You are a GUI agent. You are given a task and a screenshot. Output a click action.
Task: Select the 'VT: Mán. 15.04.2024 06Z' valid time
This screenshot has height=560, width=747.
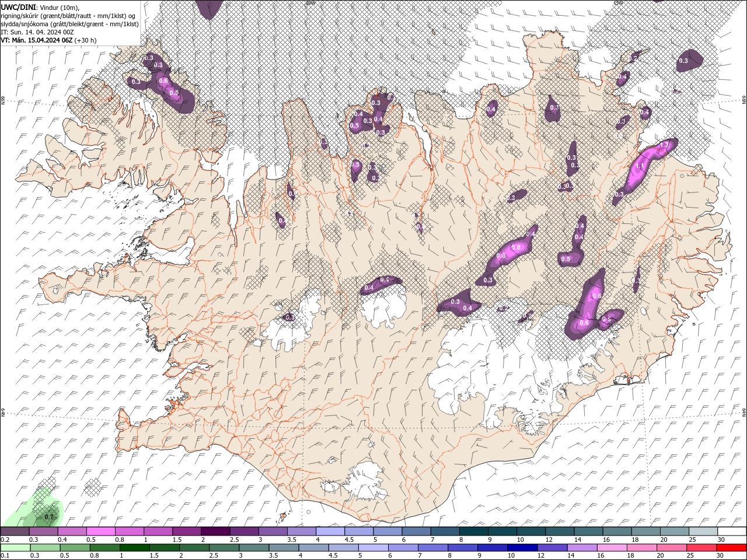37,40
